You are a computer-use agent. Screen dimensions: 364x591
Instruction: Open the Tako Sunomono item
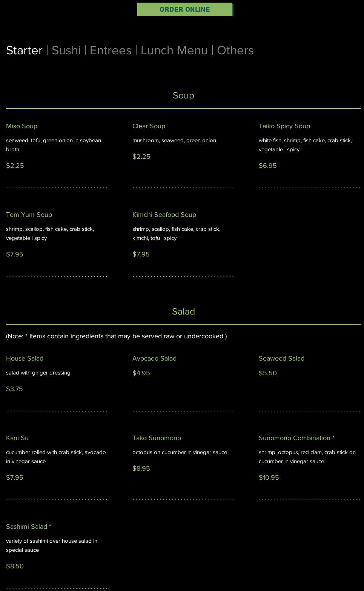point(157,438)
